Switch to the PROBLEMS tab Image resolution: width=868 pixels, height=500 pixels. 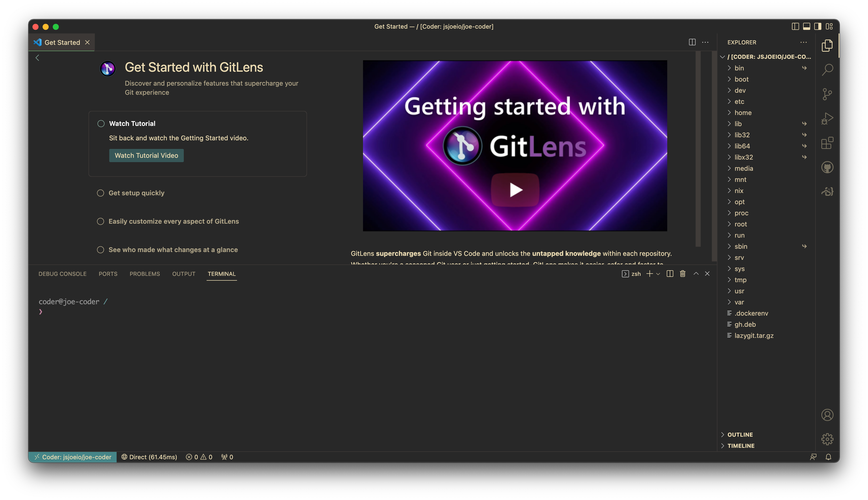point(145,274)
